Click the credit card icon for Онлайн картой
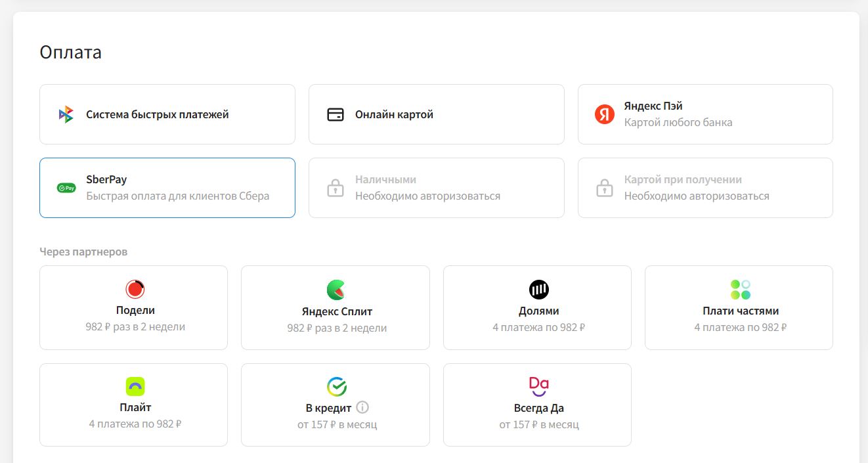Image resolution: width=868 pixels, height=463 pixels. tap(336, 114)
